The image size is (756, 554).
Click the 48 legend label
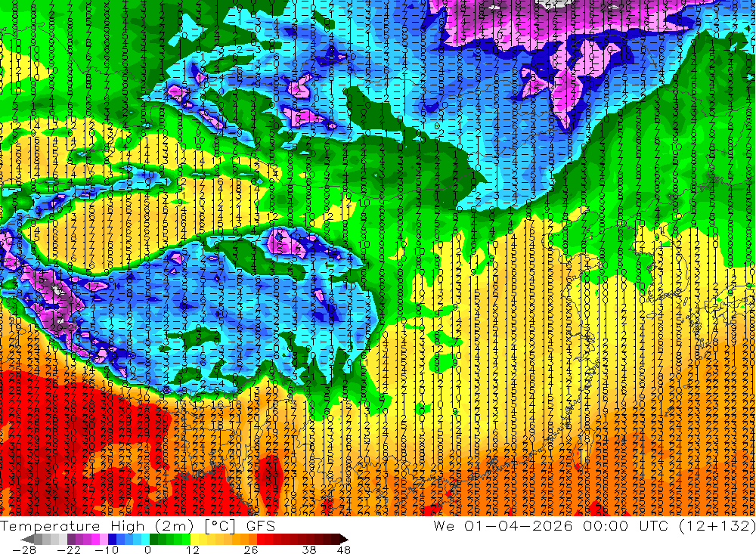344,549
